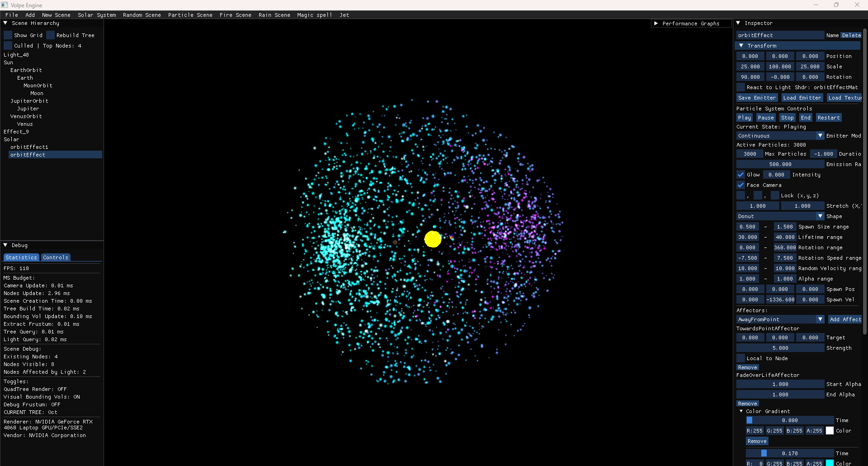This screenshot has height=466, width=868.
Task: Collapse the Transform section
Action: tap(741, 45)
